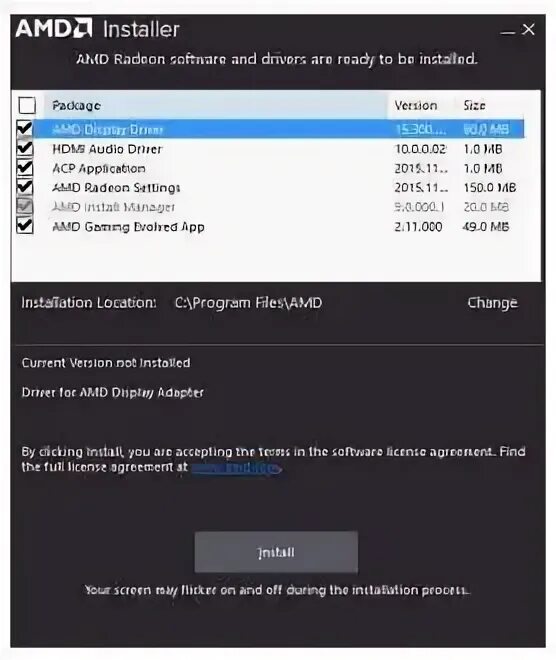Uncheck the ACP Application checkbox

coord(24,168)
